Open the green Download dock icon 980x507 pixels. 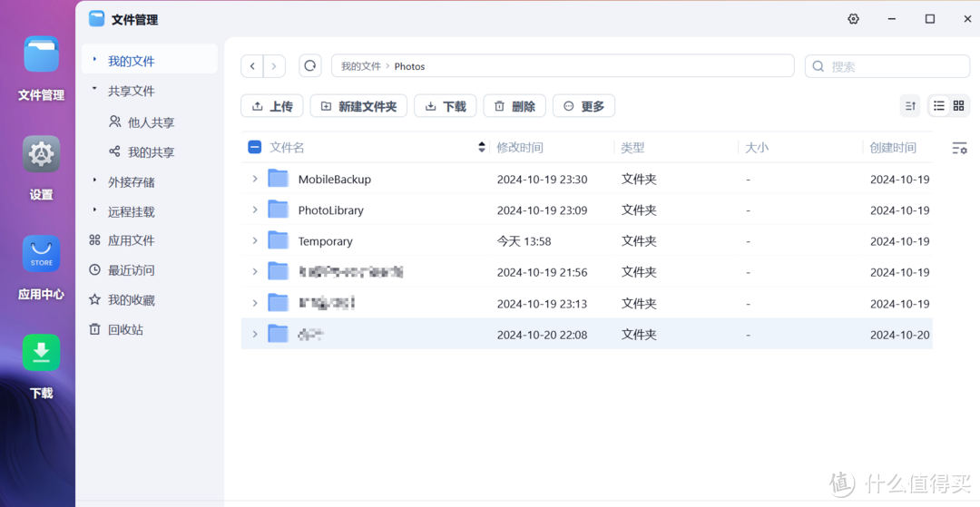pyautogui.click(x=41, y=353)
